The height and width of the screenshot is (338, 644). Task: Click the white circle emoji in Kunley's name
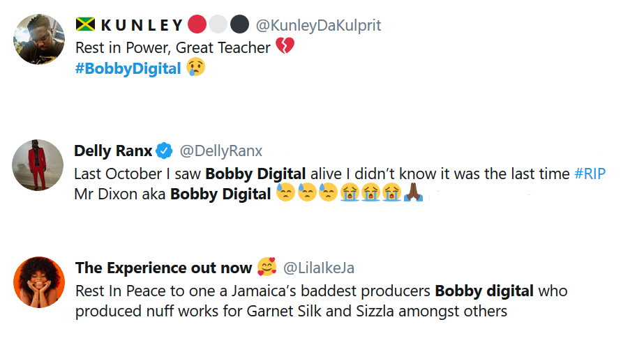(x=218, y=26)
